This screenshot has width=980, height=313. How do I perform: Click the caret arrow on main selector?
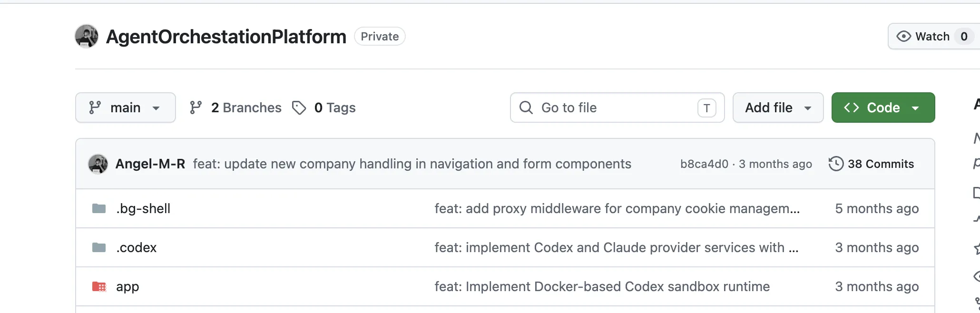tap(156, 108)
